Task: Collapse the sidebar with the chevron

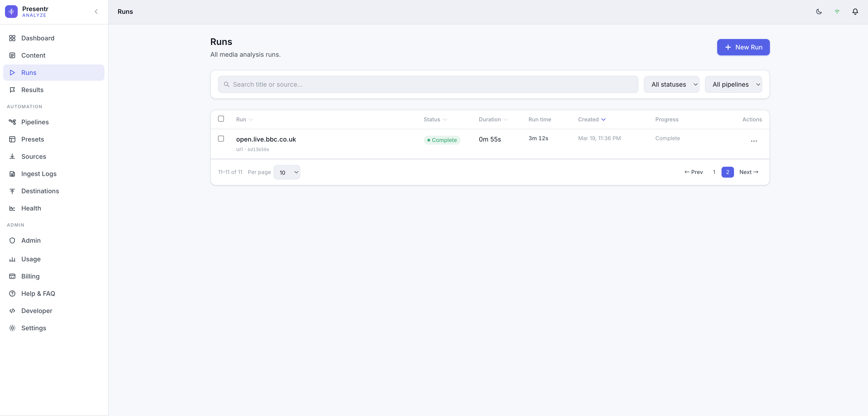Action: click(x=96, y=11)
